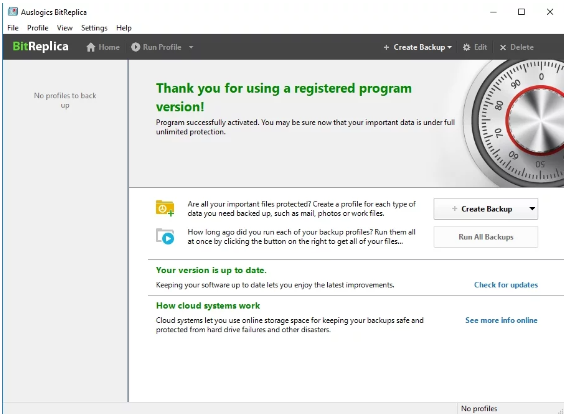
Task: Open the See more info online link
Action: (x=502, y=321)
